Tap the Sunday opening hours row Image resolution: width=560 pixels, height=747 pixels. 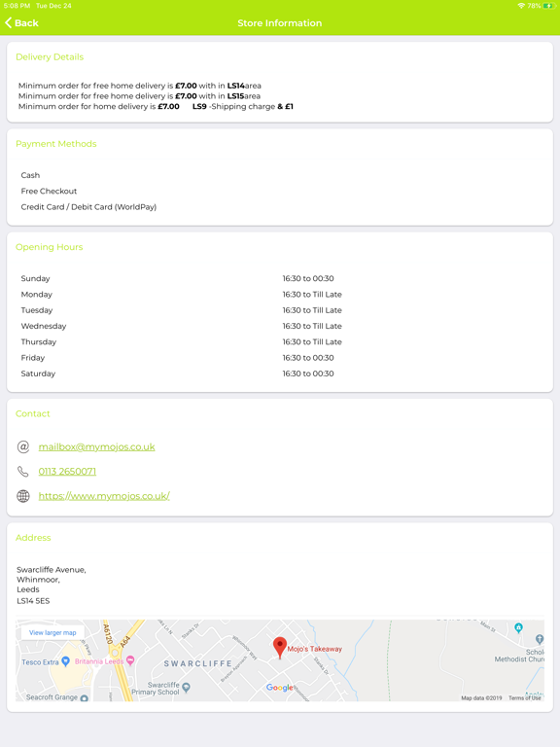pyautogui.click(x=280, y=278)
